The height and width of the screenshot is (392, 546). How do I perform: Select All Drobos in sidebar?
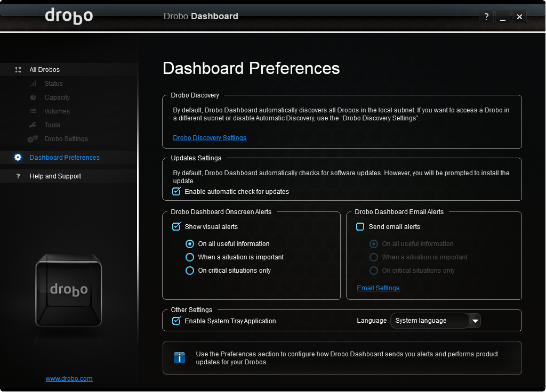45,70
